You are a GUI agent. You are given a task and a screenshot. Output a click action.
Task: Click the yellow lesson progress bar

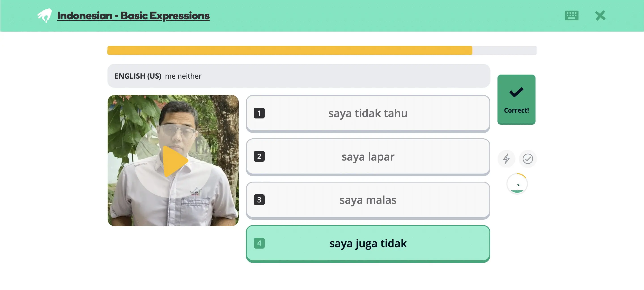(289, 50)
